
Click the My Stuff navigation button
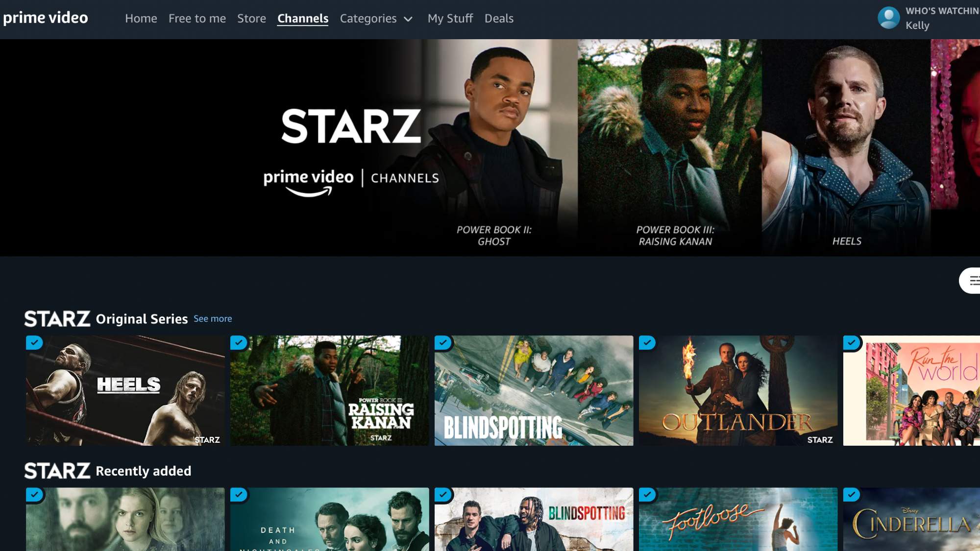[450, 18]
